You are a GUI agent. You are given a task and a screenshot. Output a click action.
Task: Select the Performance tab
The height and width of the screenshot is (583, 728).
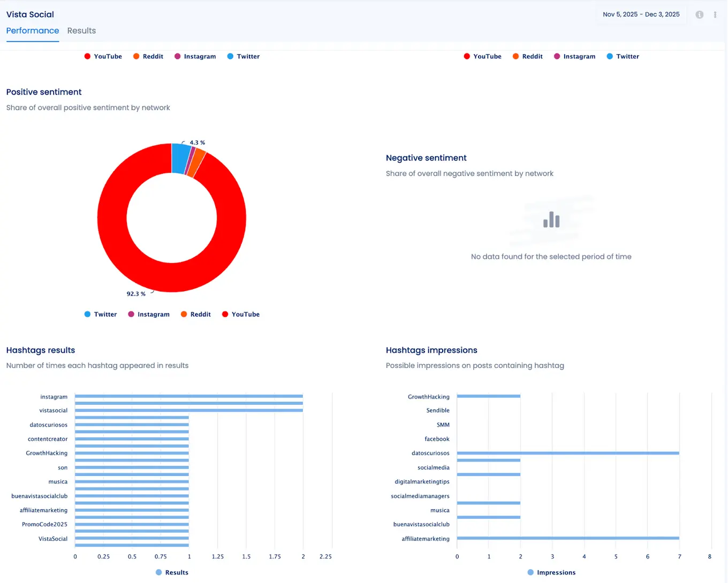[33, 30]
